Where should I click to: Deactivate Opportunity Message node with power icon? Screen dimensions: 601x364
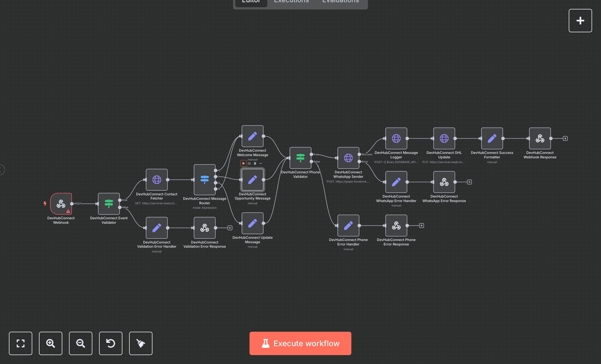click(249, 163)
